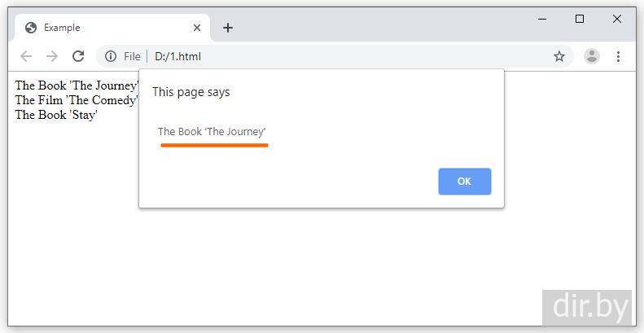Open the user profile avatar
The image size is (644, 333).
click(592, 56)
